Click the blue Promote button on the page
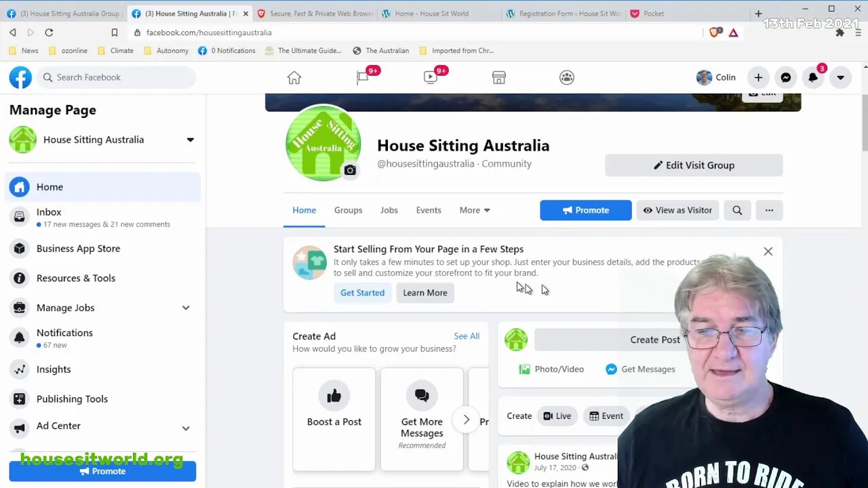This screenshot has height=488, width=868. [586, 210]
